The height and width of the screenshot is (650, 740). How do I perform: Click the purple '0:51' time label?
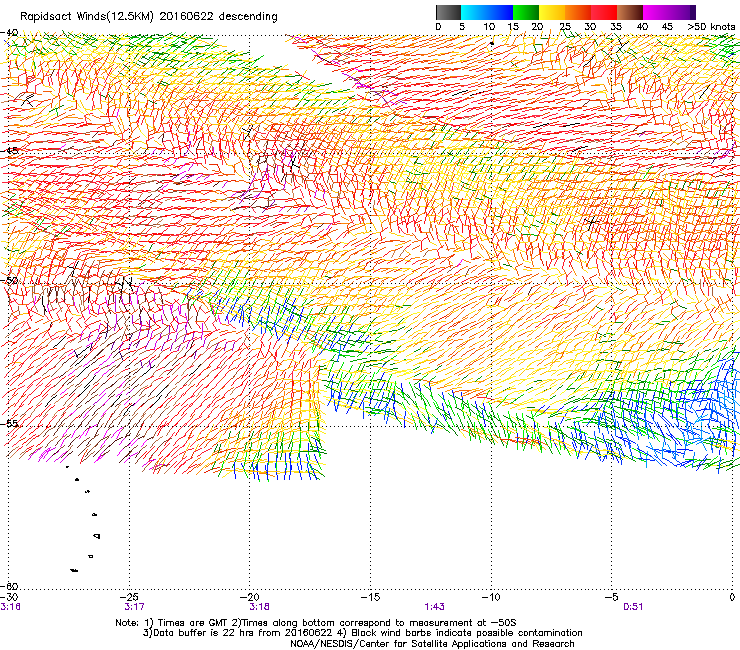pyautogui.click(x=633, y=607)
